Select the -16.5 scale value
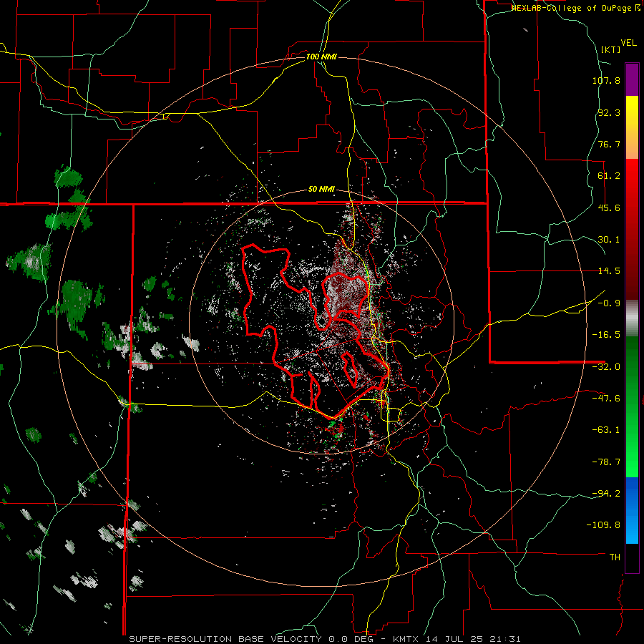 pyautogui.click(x=606, y=335)
